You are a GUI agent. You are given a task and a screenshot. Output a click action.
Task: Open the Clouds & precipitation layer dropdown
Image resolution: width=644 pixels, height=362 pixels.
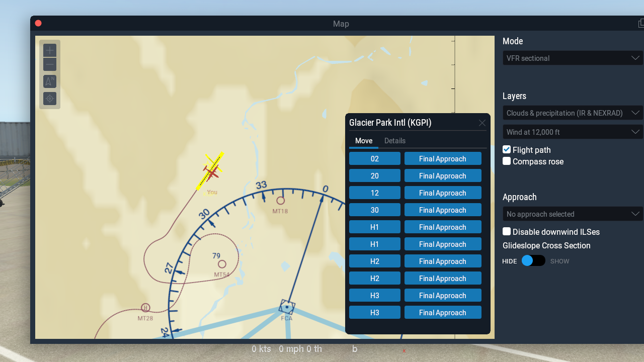coord(573,113)
